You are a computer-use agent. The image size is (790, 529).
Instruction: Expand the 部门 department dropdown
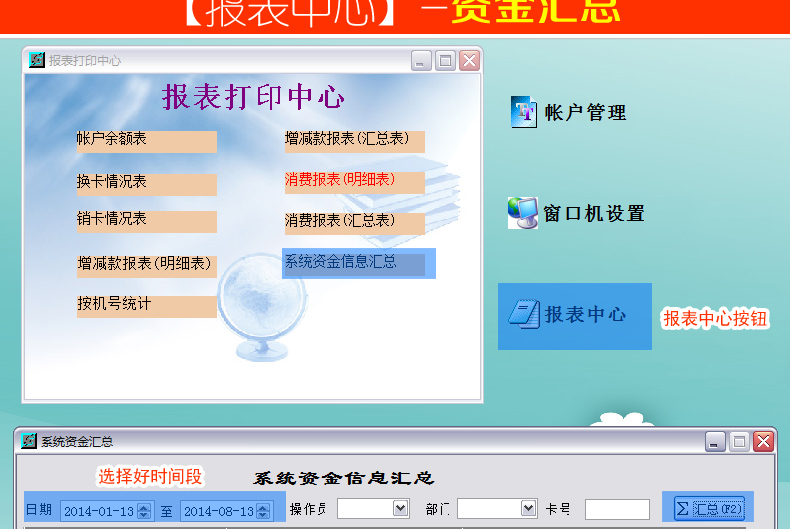[x=529, y=509]
